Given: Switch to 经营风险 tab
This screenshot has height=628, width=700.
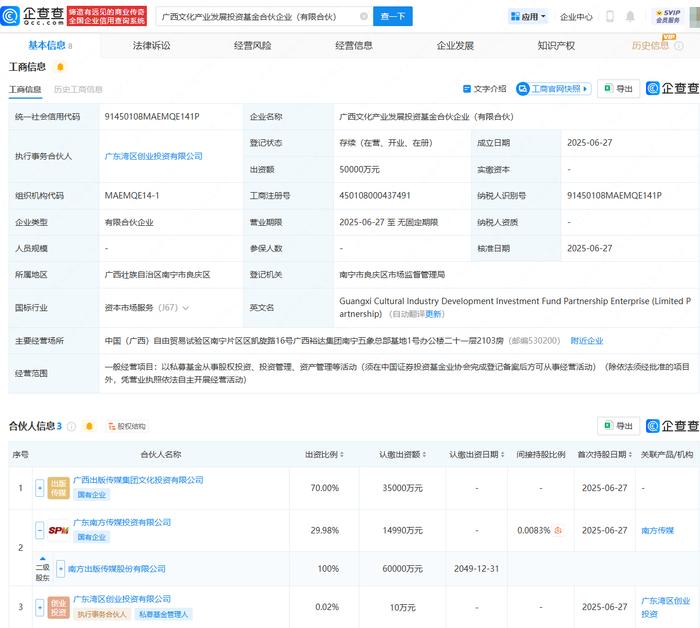Looking at the screenshot, I should click(253, 46).
